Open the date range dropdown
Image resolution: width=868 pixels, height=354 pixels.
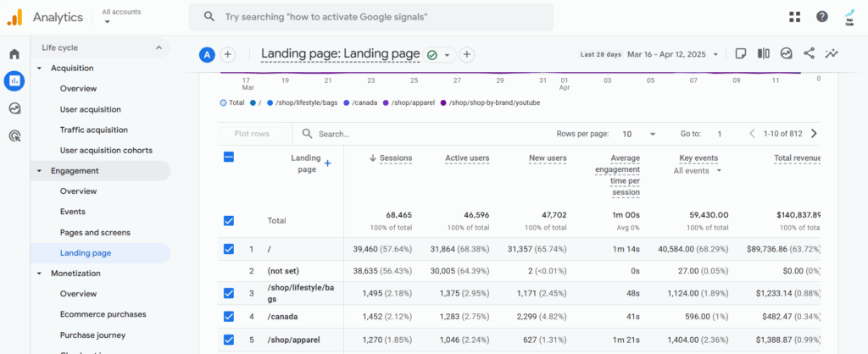[672, 54]
